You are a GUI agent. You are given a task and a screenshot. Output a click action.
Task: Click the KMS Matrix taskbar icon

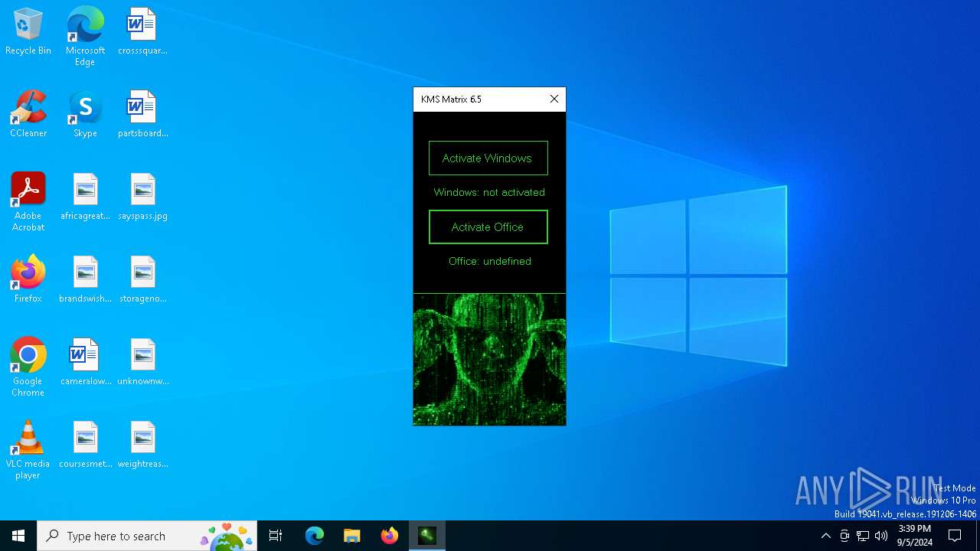tap(427, 536)
